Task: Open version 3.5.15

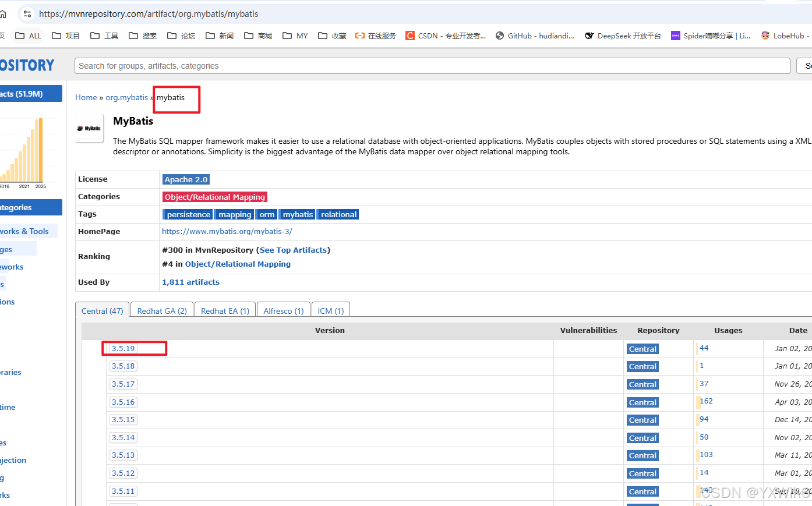Action: [123, 419]
